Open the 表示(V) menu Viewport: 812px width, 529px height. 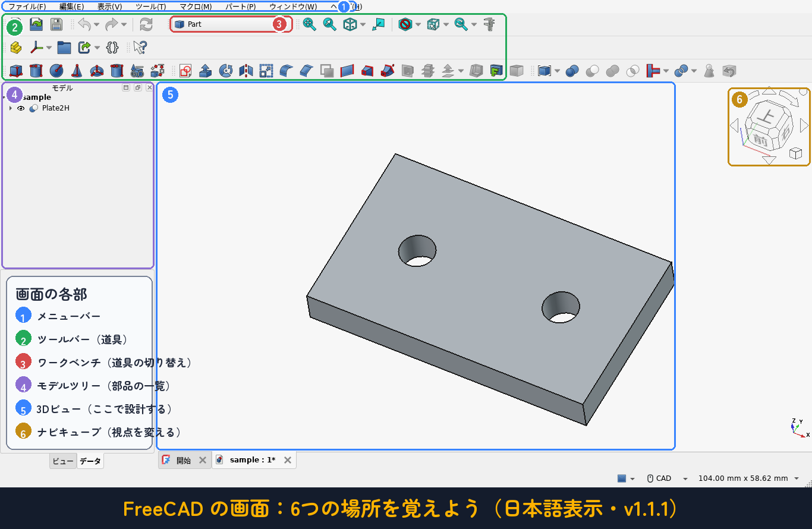point(110,7)
